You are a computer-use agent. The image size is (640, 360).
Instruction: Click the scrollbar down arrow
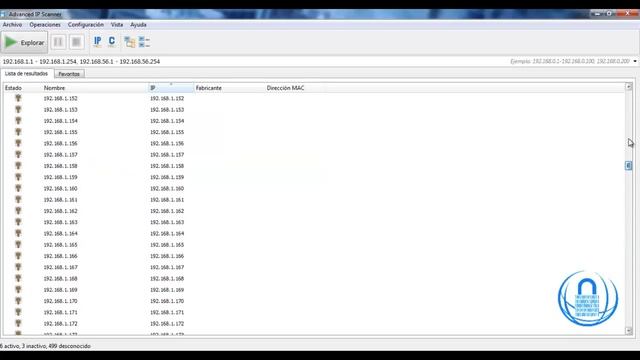click(x=629, y=331)
